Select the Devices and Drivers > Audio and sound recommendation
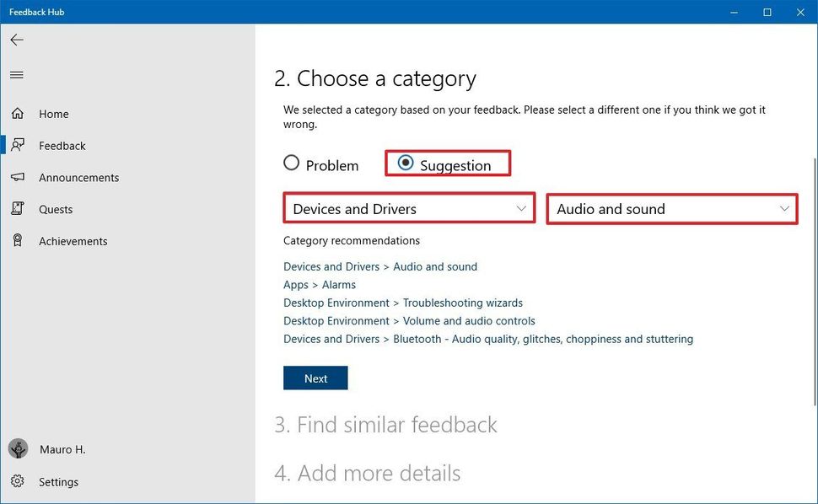The width and height of the screenshot is (818, 504). 380,266
